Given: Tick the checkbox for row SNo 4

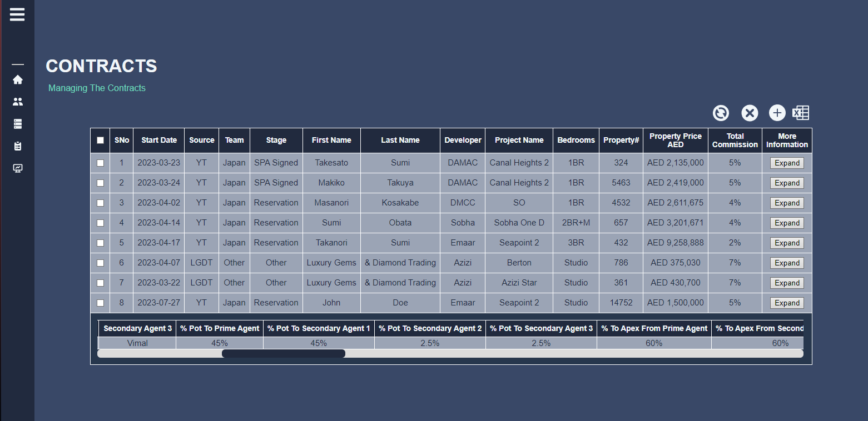Looking at the screenshot, I should tap(100, 223).
